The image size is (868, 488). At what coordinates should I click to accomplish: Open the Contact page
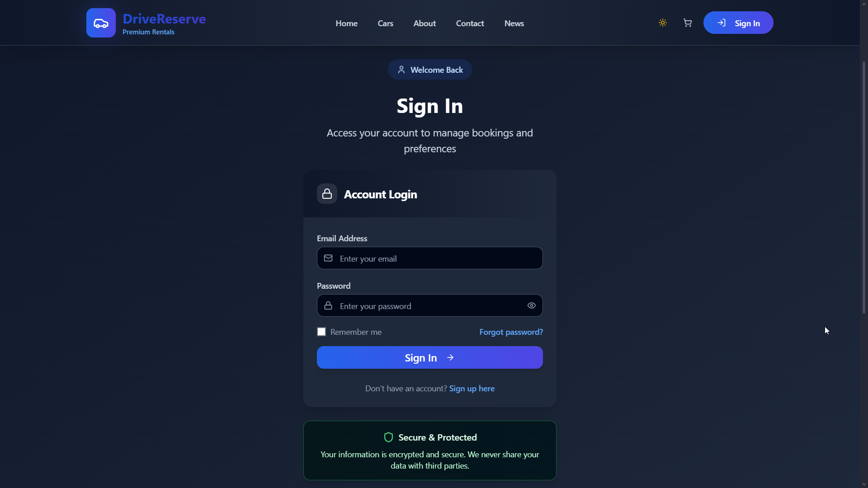(x=470, y=23)
